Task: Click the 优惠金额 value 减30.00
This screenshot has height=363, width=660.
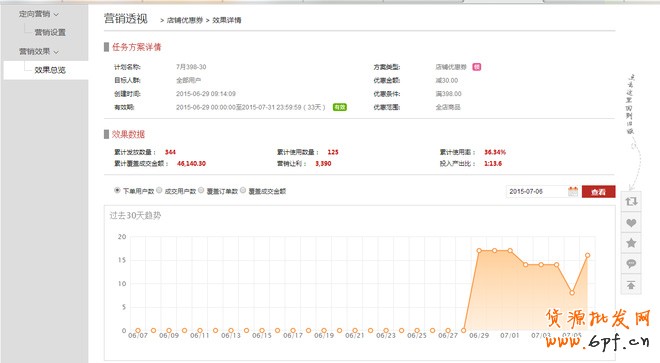Action: 447,80
